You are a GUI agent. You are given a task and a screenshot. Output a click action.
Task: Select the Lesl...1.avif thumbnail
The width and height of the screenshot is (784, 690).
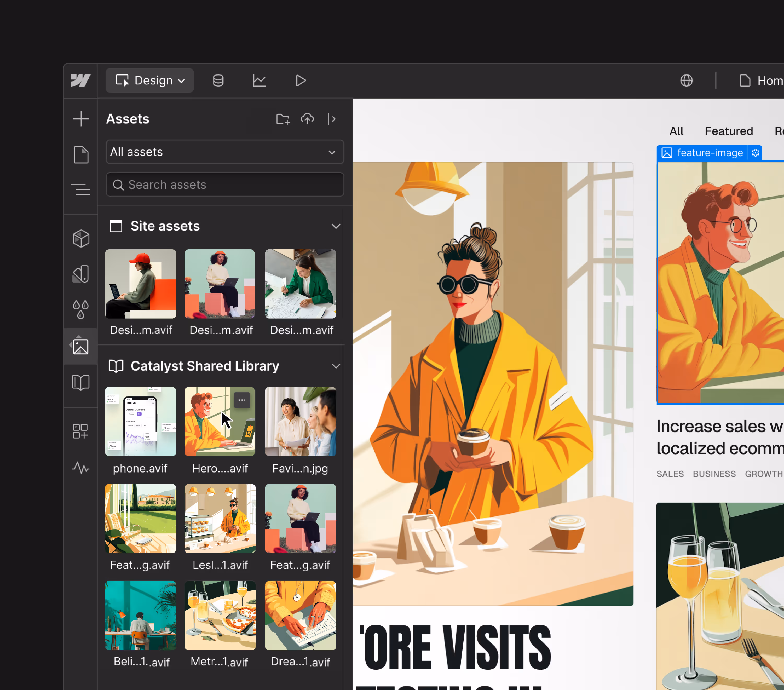point(220,519)
